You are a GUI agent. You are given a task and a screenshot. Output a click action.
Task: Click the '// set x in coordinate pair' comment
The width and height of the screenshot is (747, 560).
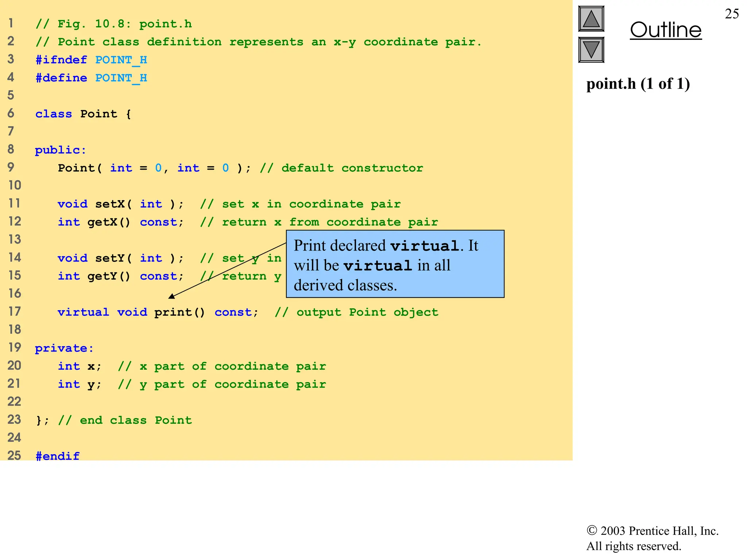(x=300, y=204)
